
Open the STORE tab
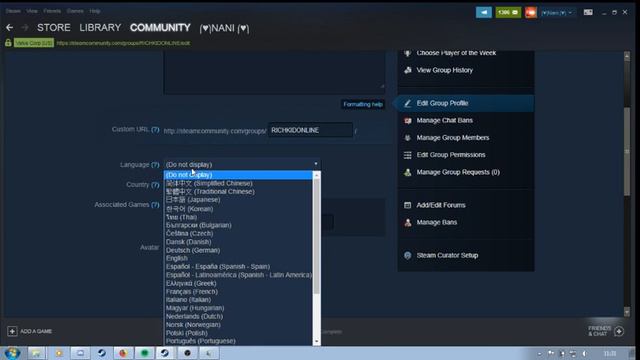coord(53,27)
